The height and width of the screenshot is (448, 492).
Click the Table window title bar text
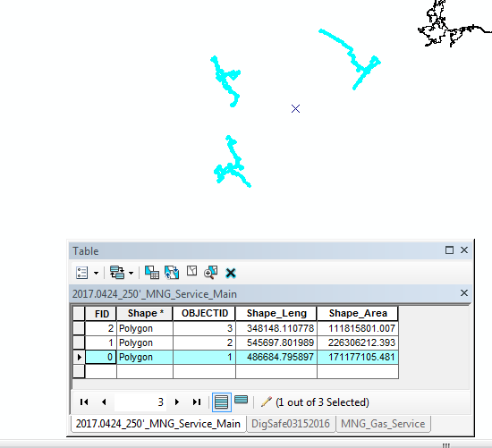86,251
